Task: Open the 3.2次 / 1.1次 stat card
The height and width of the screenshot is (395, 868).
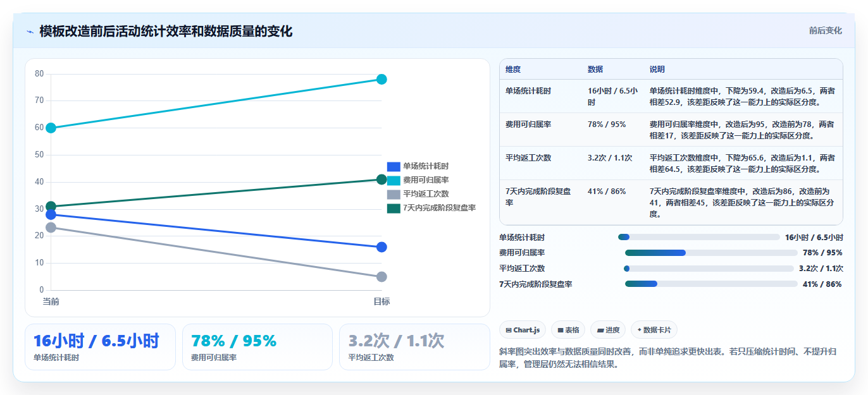Action: tap(414, 347)
